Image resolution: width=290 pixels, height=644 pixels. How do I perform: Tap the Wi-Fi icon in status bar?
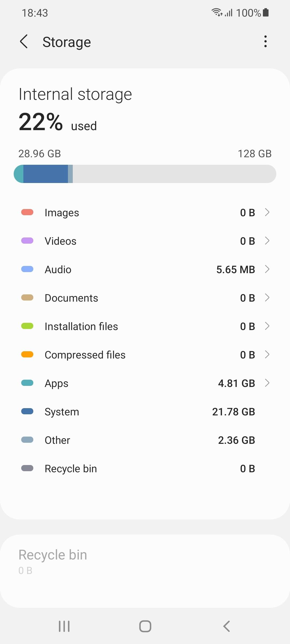(x=217, y=12)
